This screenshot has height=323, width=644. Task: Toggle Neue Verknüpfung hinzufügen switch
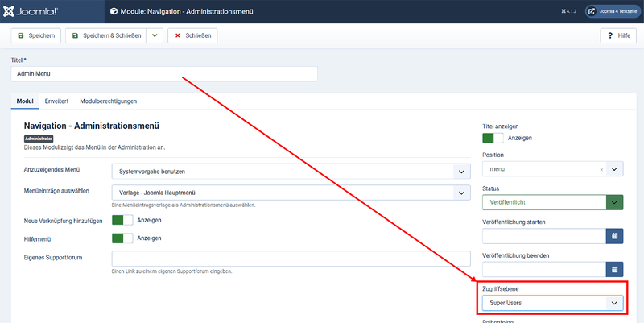point(122,220)
